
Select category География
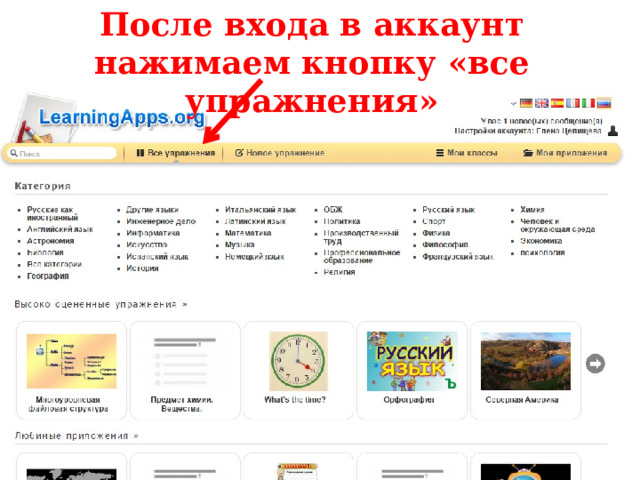48,276
